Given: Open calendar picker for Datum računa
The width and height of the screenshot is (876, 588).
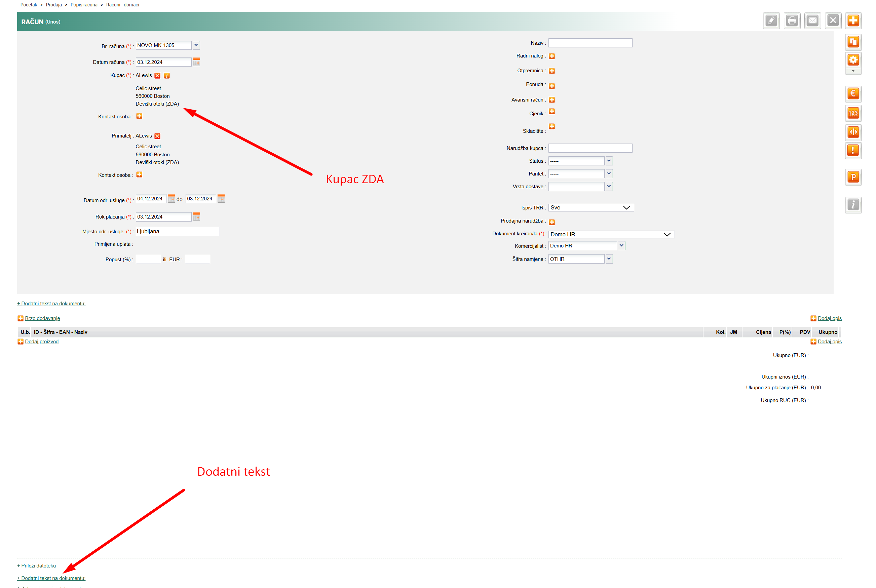Looking at the screenshot, I should (x=196, y=62).
